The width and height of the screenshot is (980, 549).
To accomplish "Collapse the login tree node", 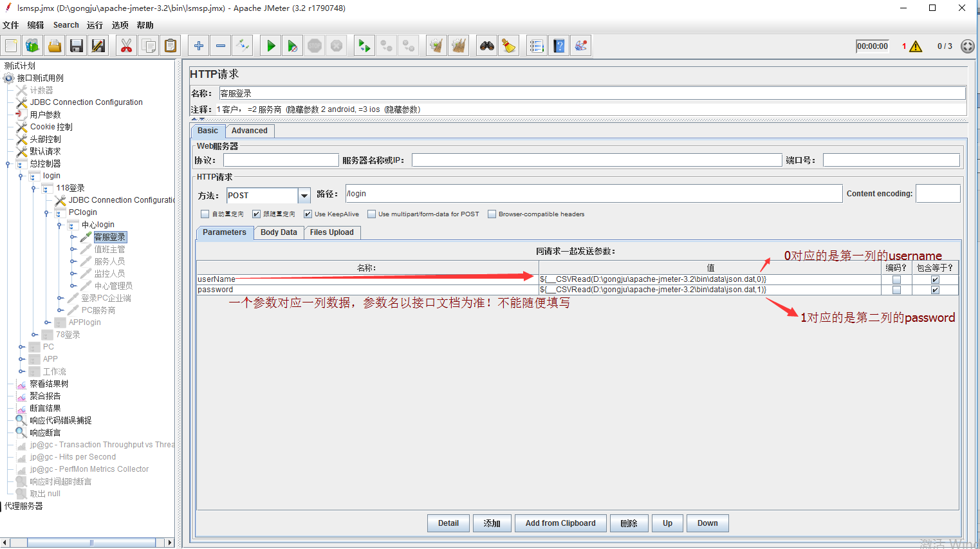I will click(x=21, y=176).
